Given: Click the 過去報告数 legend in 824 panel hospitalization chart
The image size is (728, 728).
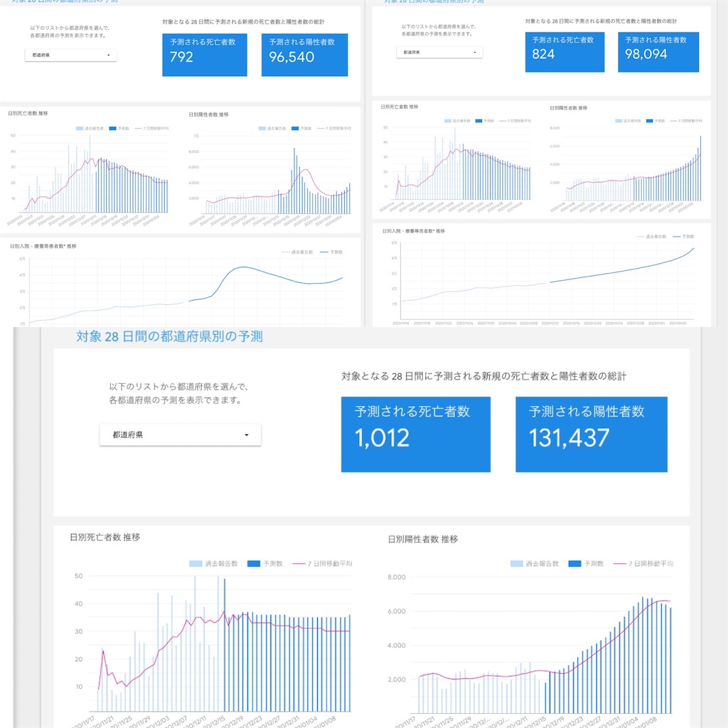Looking at the screenshot, I should (651, 236).
